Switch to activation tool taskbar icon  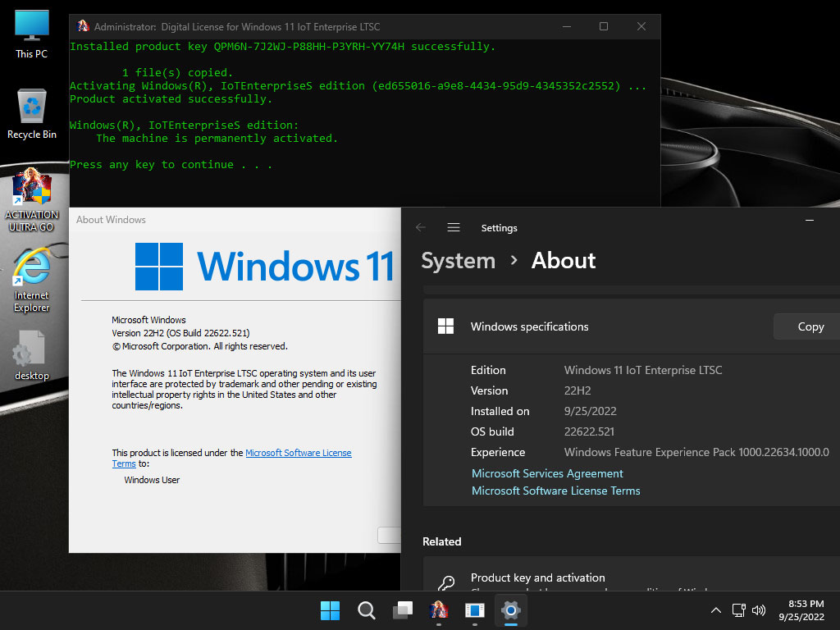tap(439, 610)
